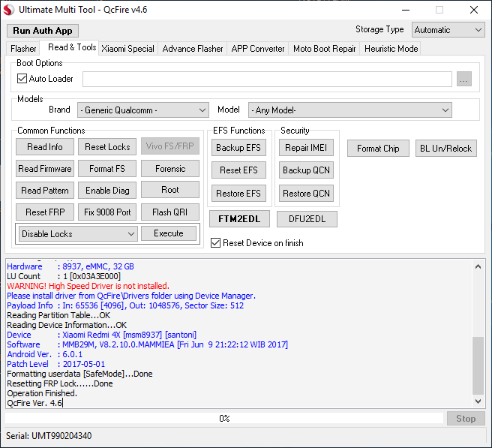Click the Fix 9008 Port button

pyautogui.click(x=107, y=212)
